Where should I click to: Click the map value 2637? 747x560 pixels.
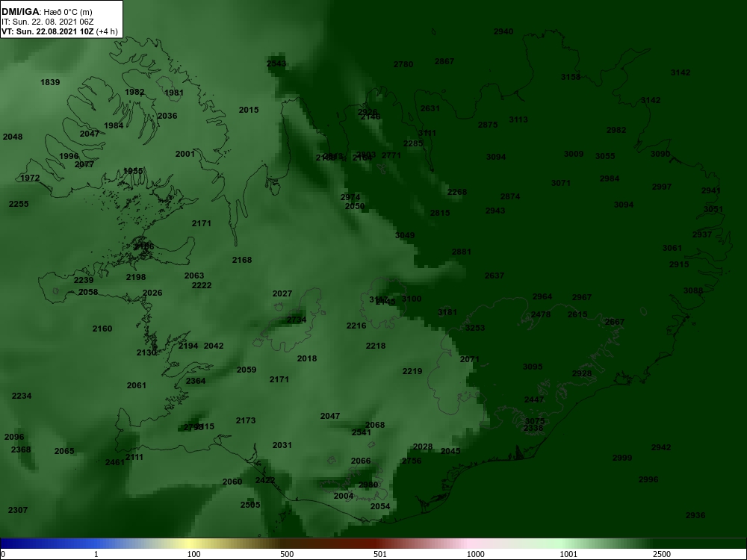click(x=495, y=276)
